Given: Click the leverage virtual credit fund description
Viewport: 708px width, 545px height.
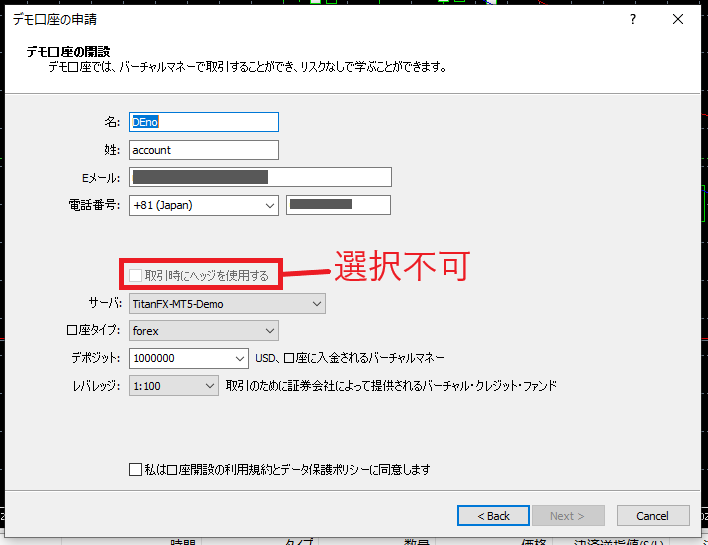Looking at the screenshot, I should [391, 386].
